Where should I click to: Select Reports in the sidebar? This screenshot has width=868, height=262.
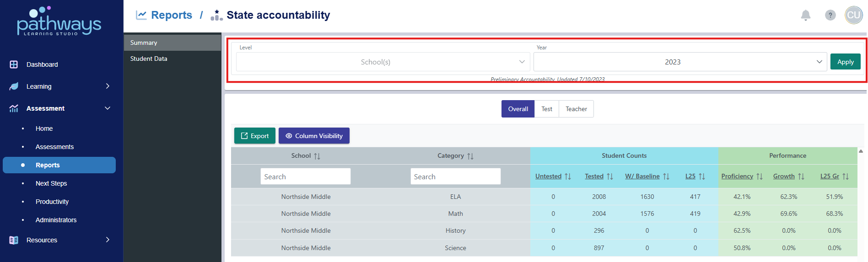pyautogui.click(x=59, y=165)
